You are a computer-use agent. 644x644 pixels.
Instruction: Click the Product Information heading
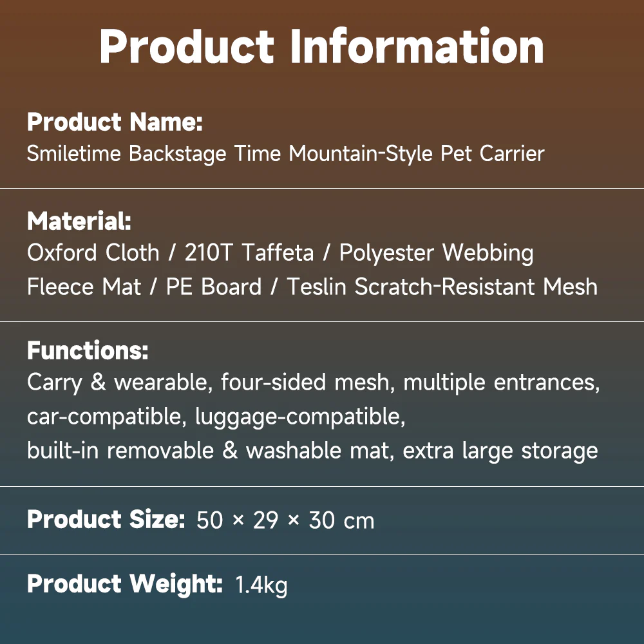click(321, 46)
